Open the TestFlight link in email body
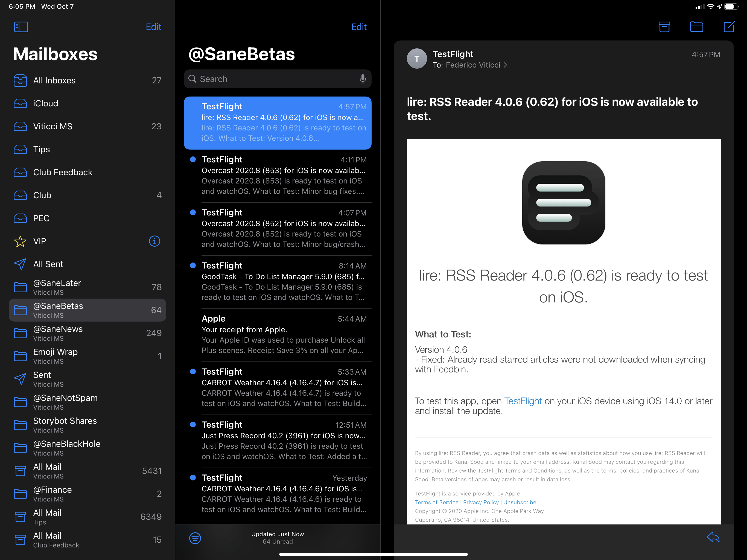 click(523, 401)
